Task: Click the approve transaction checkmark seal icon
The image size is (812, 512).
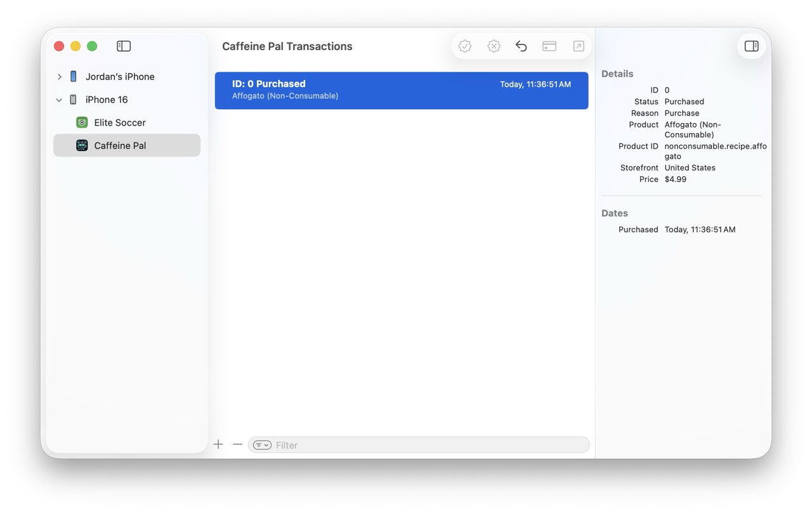Action: (x=465, y=46)
